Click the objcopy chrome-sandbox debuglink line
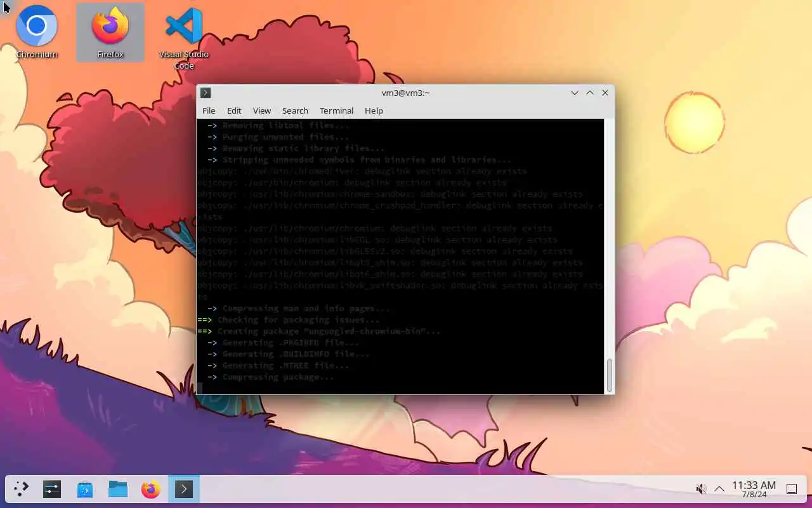Viewport: 812px width, 508px height. click(x=390, y=194)
